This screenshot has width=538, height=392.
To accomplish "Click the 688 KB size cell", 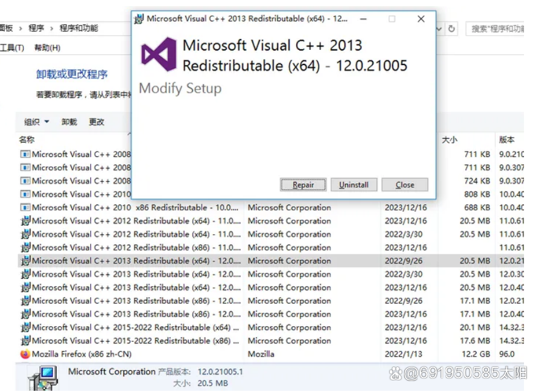I will [x=477, y=208].
